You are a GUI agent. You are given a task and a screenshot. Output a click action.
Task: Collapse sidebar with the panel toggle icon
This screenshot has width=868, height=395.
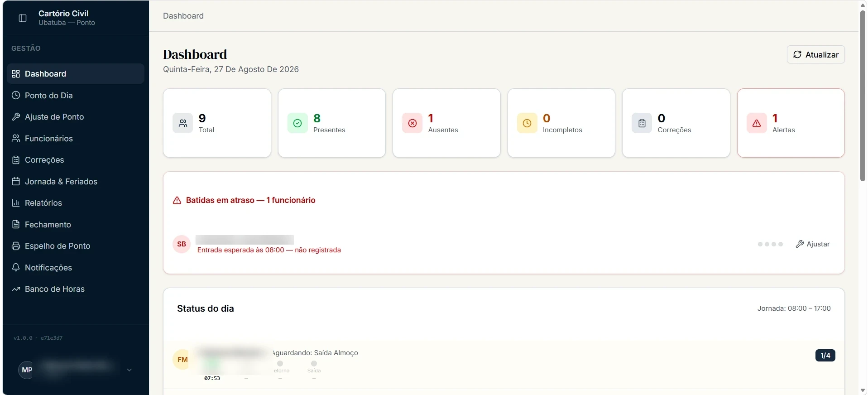coord(23,18)
